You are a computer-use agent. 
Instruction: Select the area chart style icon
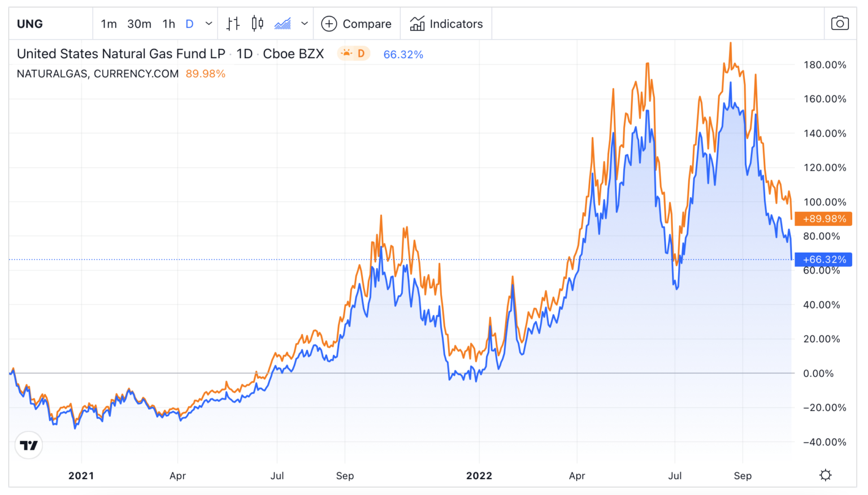click(x=284, y=23)
